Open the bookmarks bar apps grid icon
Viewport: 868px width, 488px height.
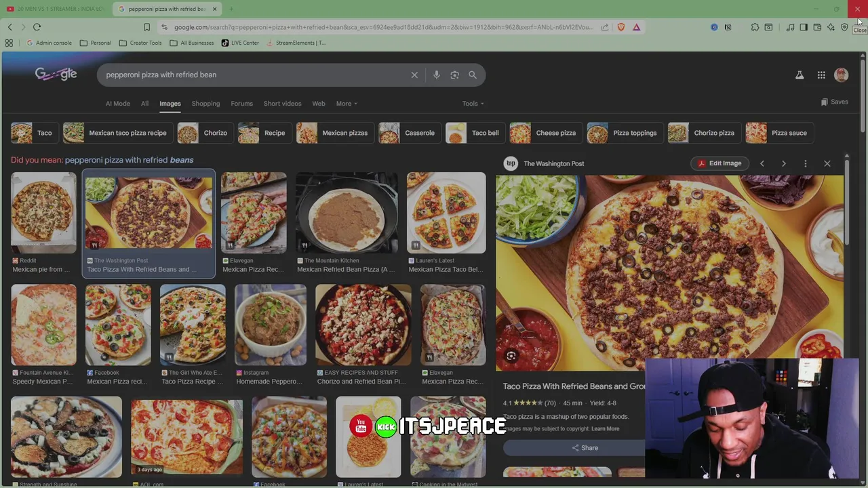[9, 43]
